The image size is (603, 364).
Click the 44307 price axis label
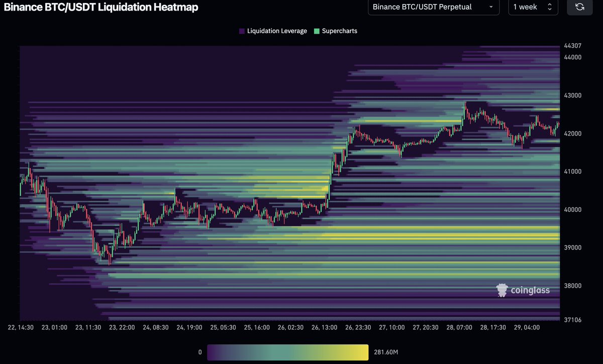click(x=573, y=46)
